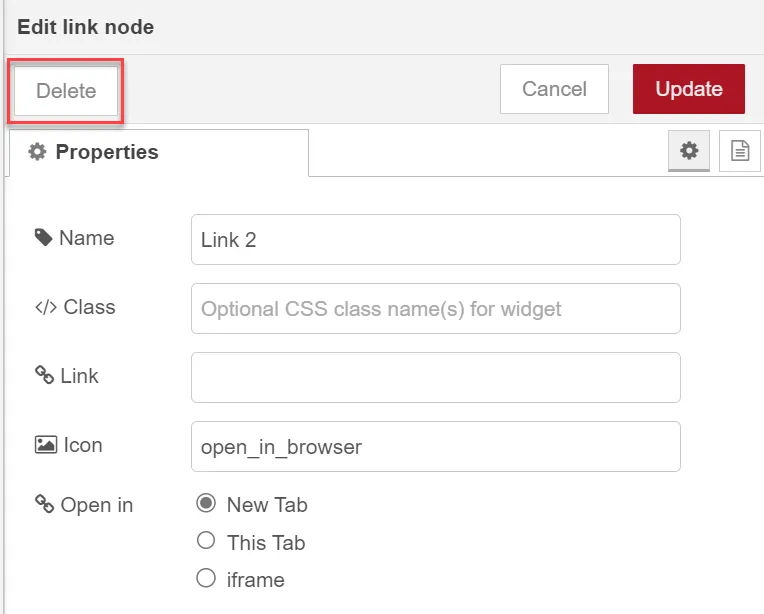This screenshot has height=614, width=764.
Task: Delete the link node
Action: (66, 91)
